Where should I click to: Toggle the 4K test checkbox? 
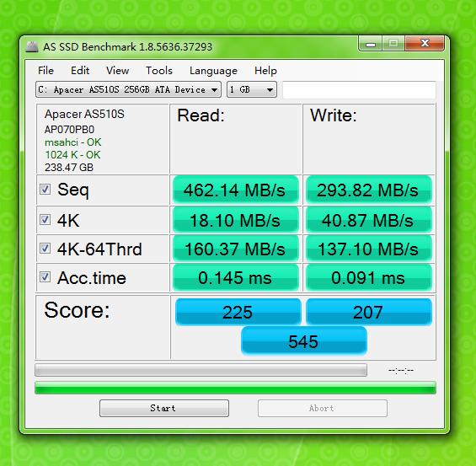[45, 219]
